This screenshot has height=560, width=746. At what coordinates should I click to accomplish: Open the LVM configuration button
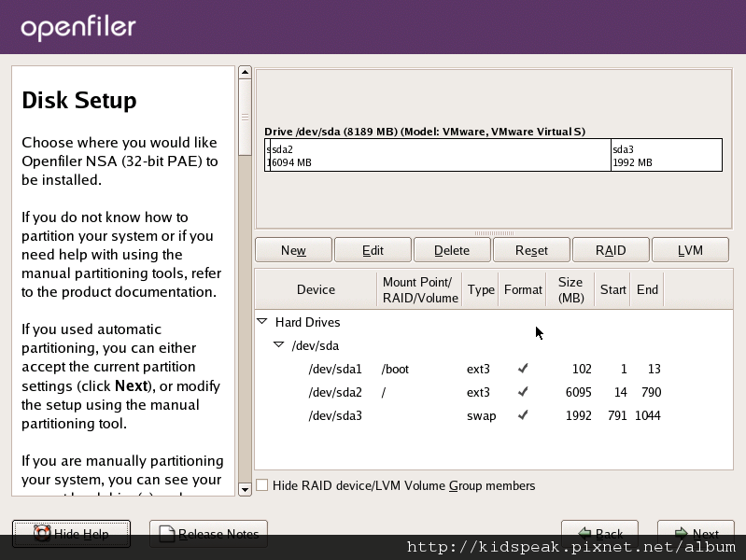tap(690, 250)
